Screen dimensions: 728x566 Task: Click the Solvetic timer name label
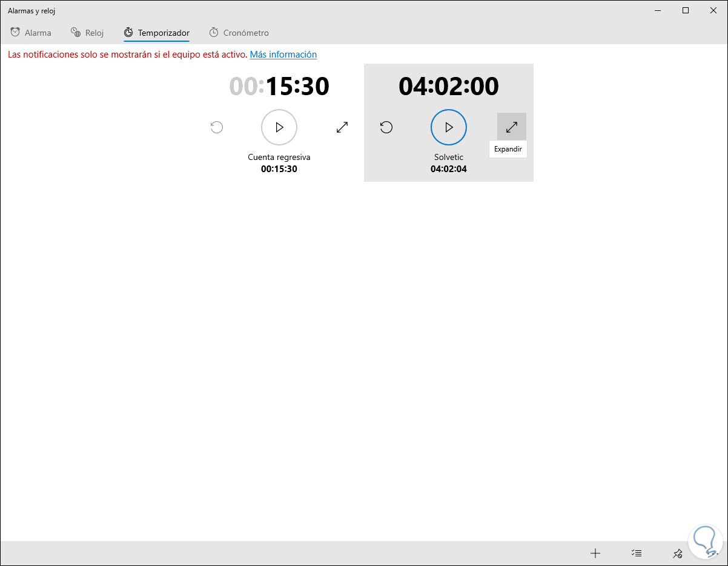point(448,156)
